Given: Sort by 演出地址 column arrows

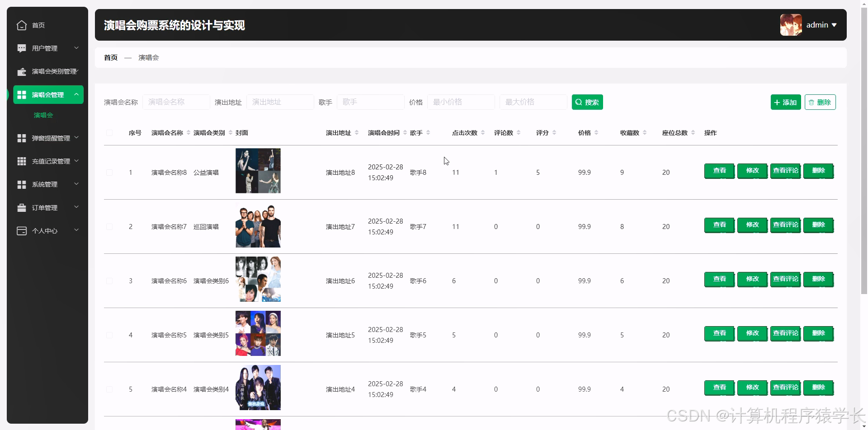Looking at the screenshot, I should tap(357, 133).
